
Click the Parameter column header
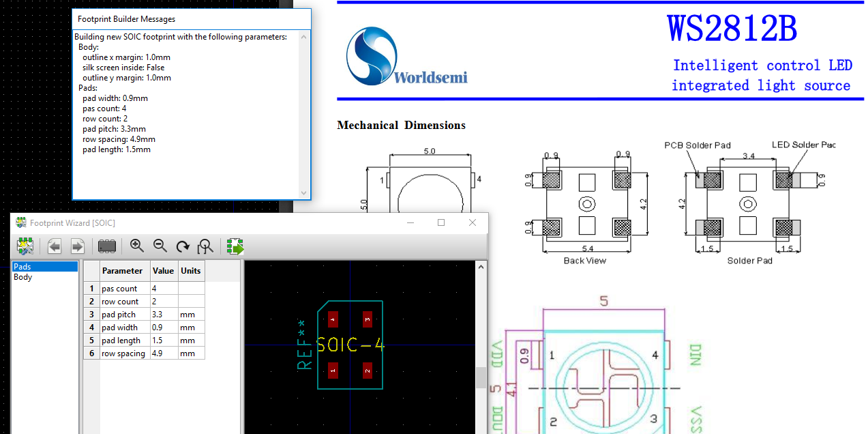[125, 271]
